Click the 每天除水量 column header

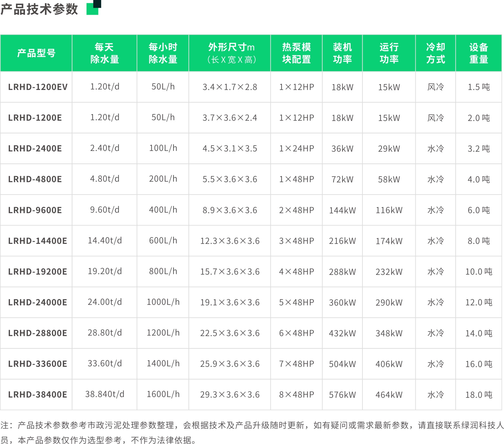[x=104, y=53]
